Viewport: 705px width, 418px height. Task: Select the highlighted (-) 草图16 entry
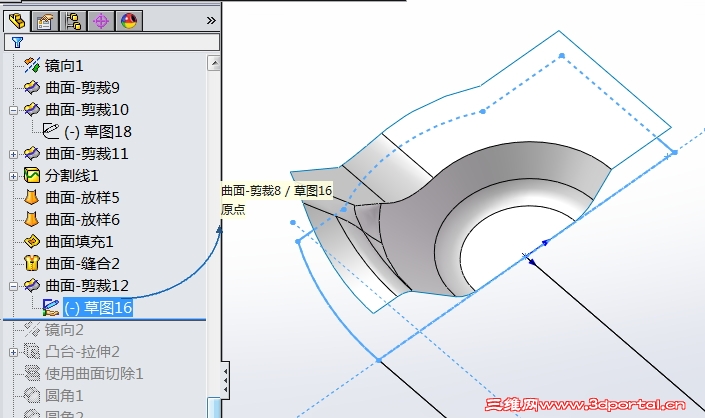98,308
